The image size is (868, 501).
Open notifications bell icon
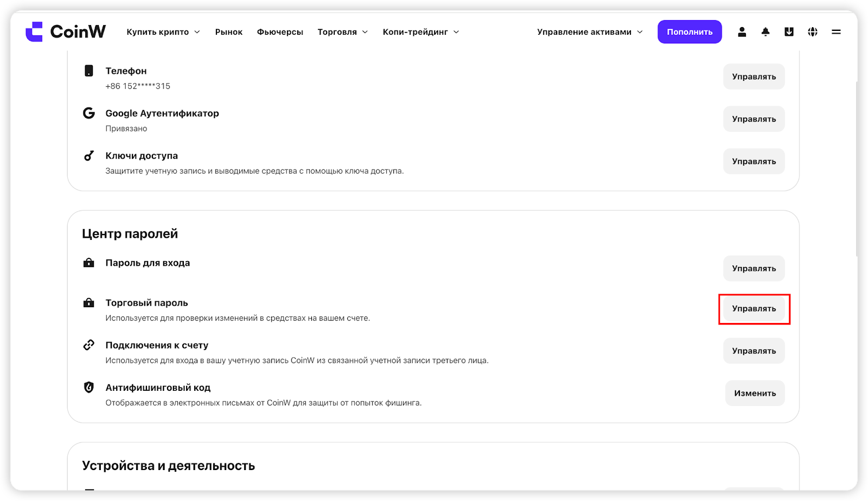coord(765,32)
